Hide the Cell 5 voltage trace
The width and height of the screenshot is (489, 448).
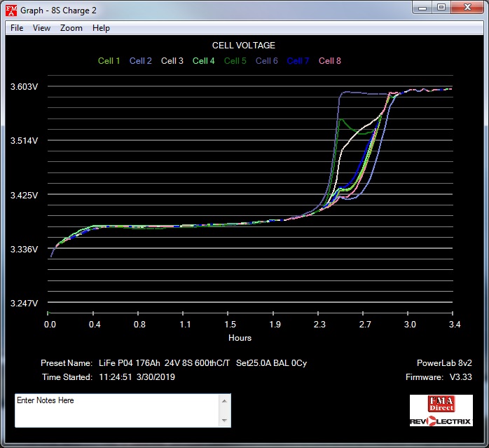(x=235, y=61)
